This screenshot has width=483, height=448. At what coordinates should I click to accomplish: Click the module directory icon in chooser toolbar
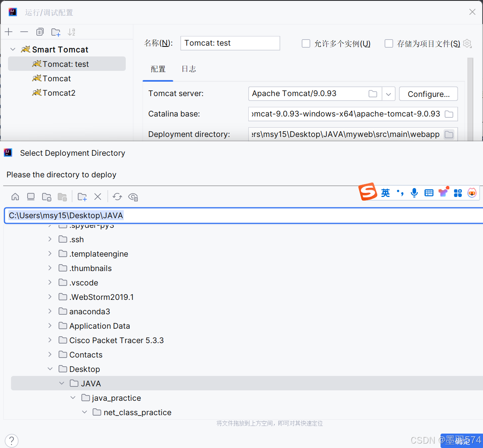coord(62,197)
